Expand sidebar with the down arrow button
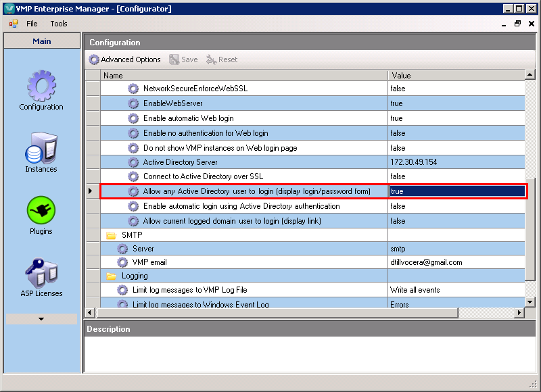Viewport: 541px width, 392px height. (41, 319)
